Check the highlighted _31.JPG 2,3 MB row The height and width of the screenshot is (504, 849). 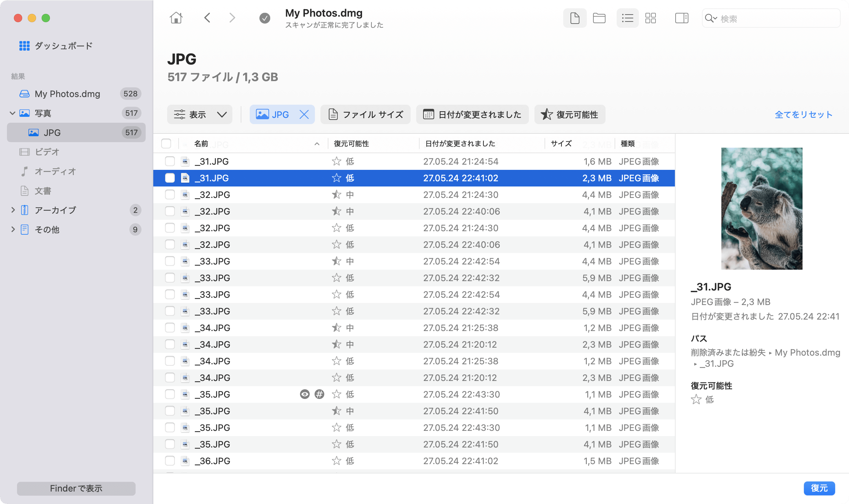pos(170,178)
